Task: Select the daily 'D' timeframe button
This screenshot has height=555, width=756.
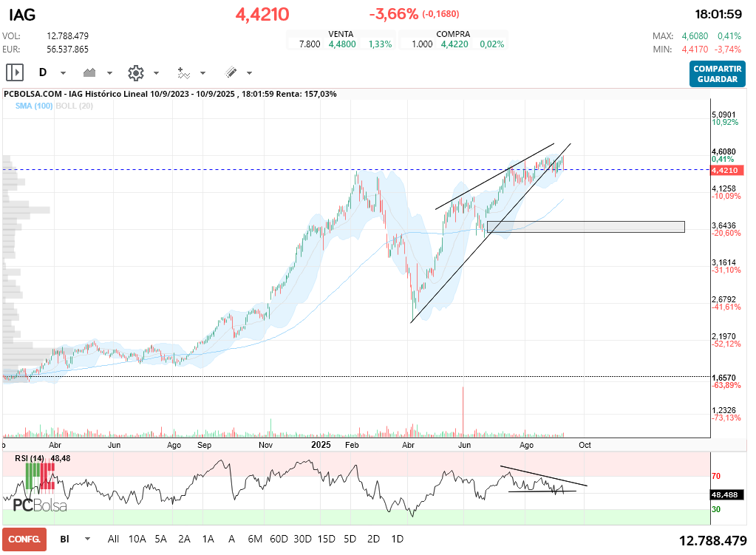Action: coord(43,73)
